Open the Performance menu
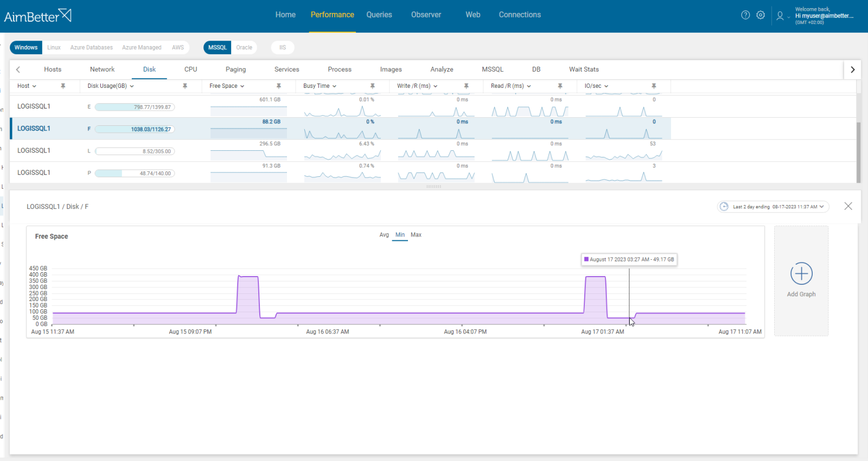 tap(333, 15)
